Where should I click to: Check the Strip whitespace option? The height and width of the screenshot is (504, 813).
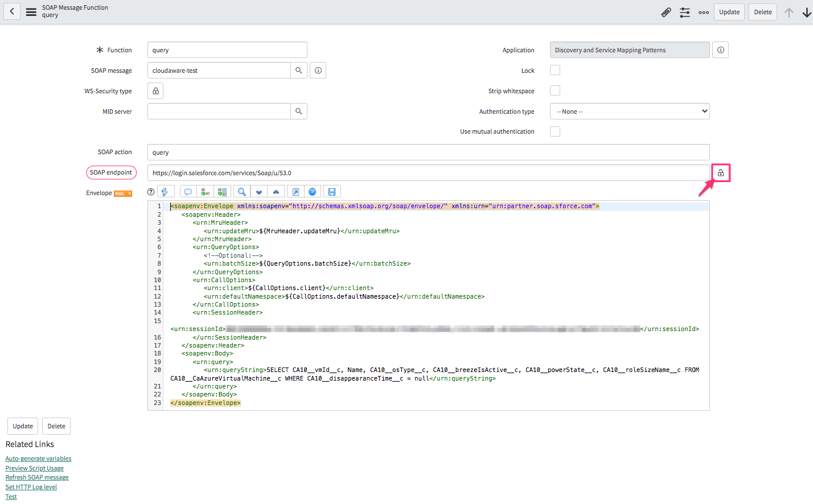point(555,90)
